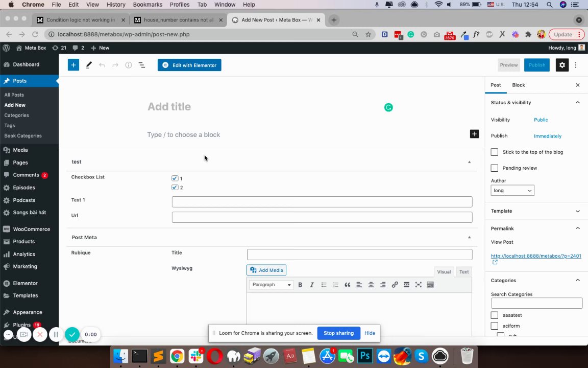Open Chrome's Bookmarks menu
This screenshot has width=588, height=368.
pyautogui.click(x=148, y=5)
